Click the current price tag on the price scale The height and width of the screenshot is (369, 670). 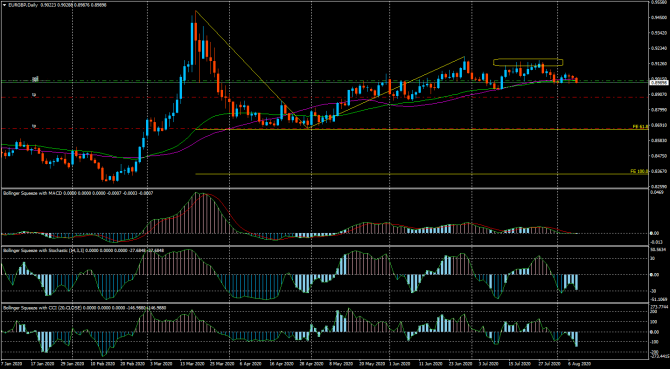tap(659, 81)
